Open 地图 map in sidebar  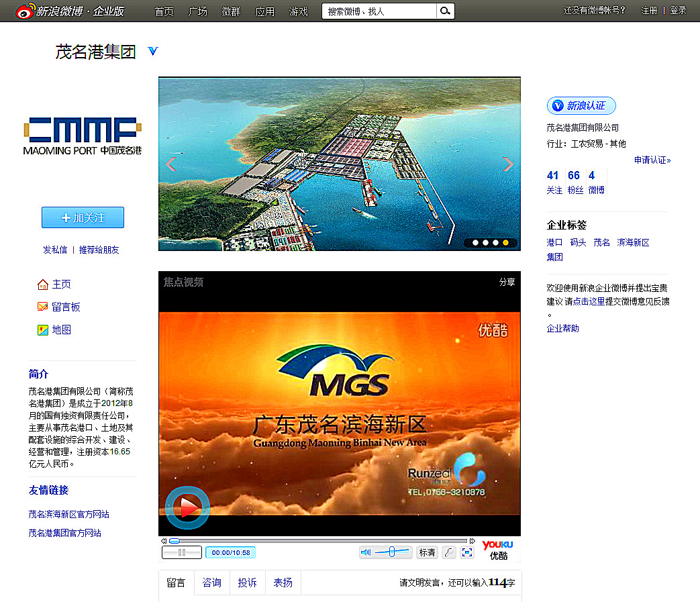[61, 330]
